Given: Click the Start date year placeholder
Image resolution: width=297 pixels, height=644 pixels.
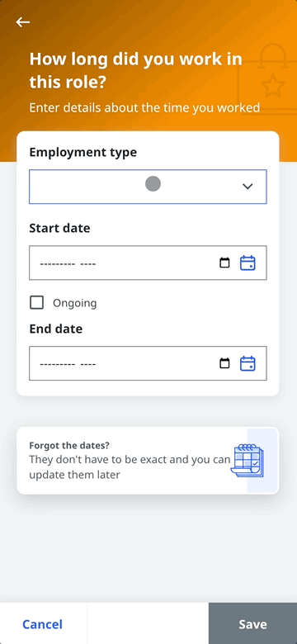Looking at the screenshot, I should click(87, 263).
